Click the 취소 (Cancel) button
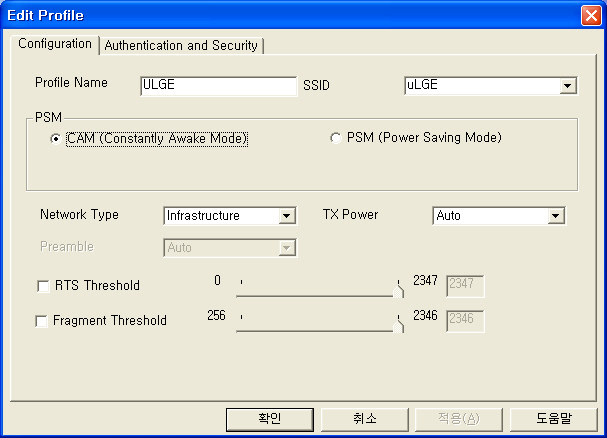This screenshot has width=607, height=438. coord(364,418)
